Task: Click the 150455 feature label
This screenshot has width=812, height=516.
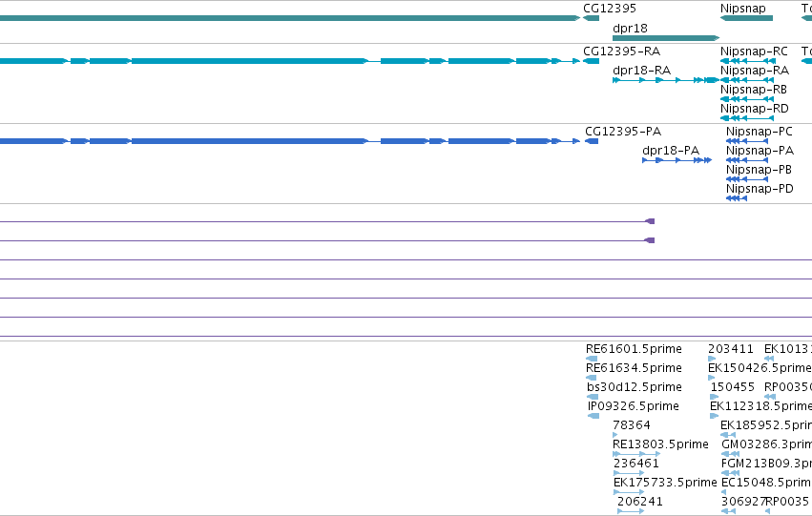Action: pos(732,387)
